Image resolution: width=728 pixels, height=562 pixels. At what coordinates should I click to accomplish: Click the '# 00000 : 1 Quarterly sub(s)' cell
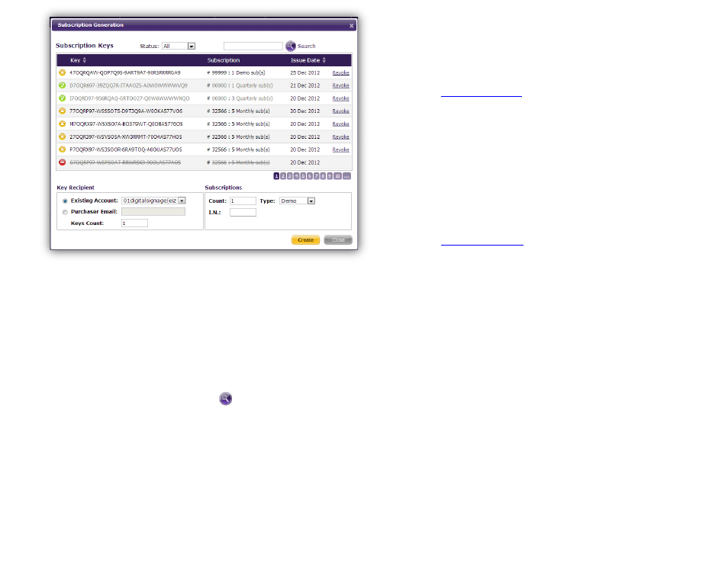[240, 85]
